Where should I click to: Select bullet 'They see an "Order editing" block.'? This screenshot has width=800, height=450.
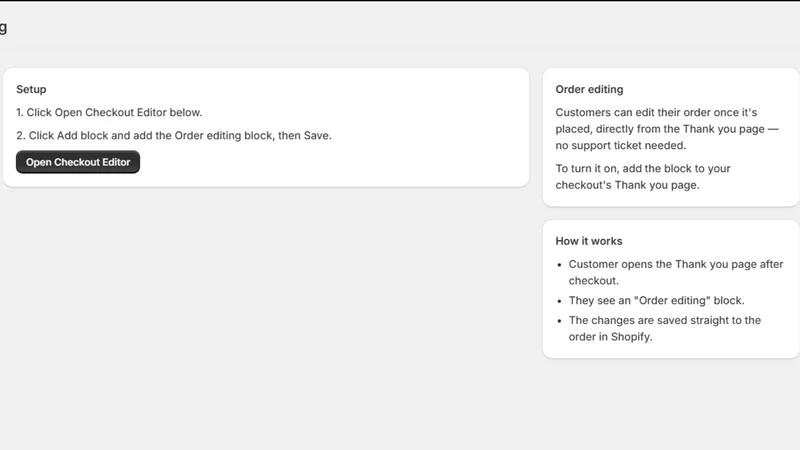coord(657,301)
